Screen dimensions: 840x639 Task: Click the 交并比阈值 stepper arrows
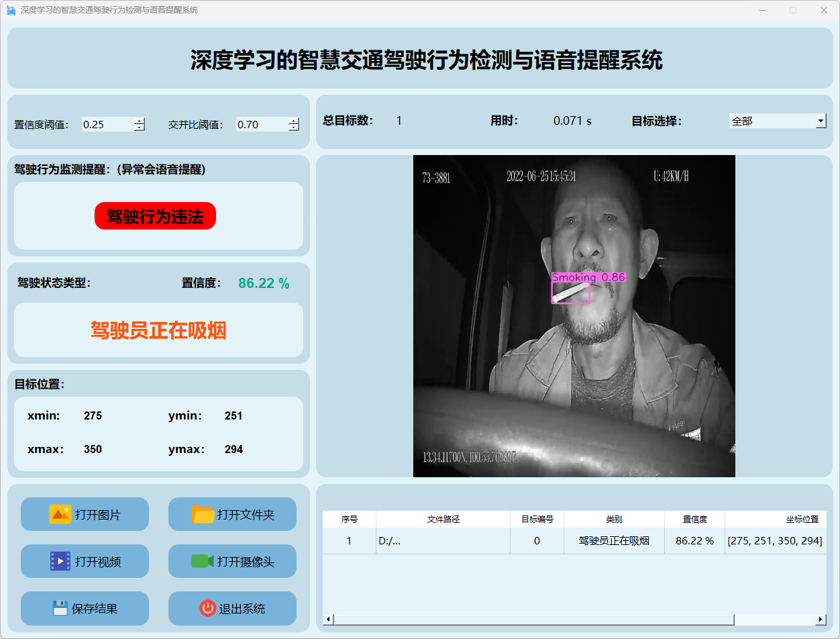coord(293,124)
